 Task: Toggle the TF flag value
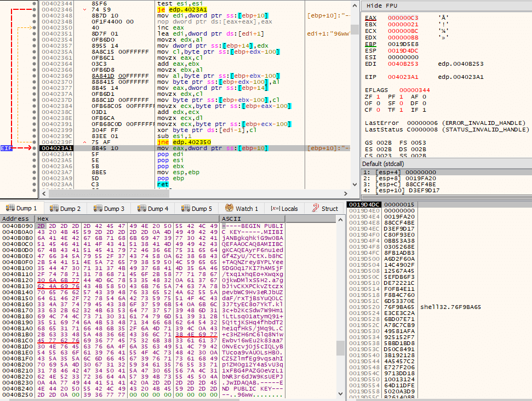click(x=401, y=110)
